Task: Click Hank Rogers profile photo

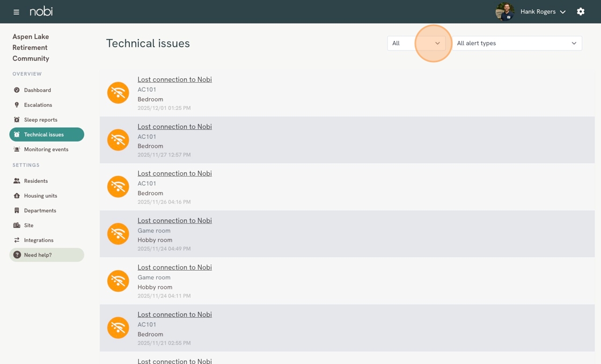Action: coord(505,11)
